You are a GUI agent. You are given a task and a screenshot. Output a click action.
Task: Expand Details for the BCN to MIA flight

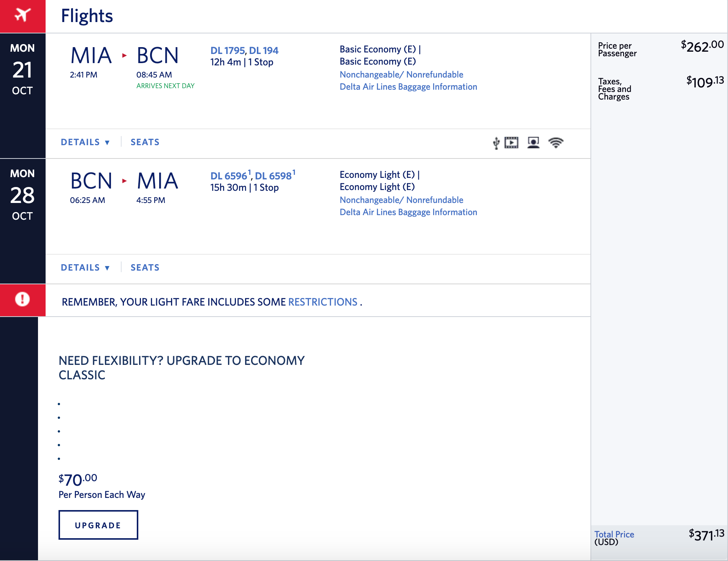pyautogui.click(x=85, y=268)
